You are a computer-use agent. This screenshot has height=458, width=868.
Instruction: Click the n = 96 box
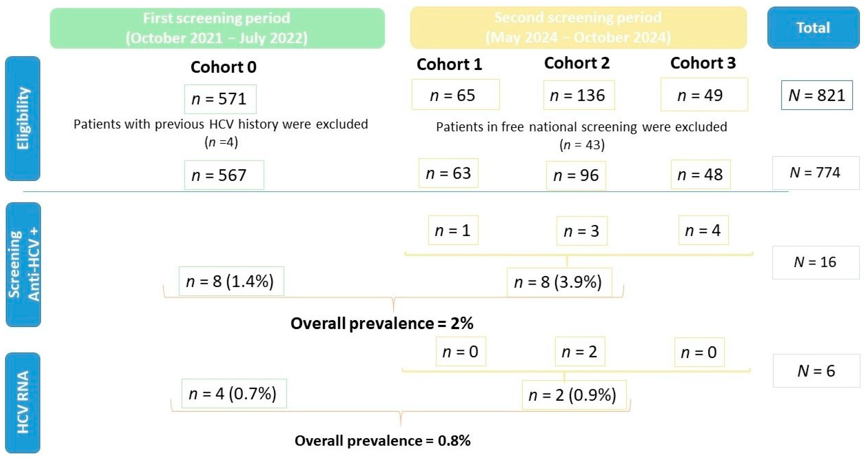click(x=576, y=176)
